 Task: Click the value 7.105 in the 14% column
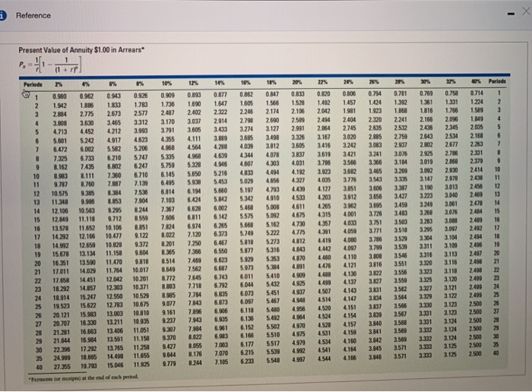pos(221,362)
